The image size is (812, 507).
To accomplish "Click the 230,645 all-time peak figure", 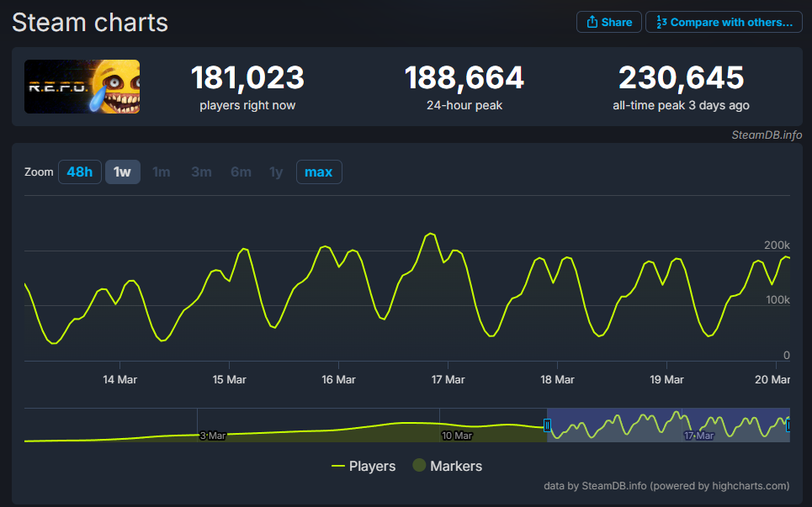I will pyautogui.click(x=681, y=77).
